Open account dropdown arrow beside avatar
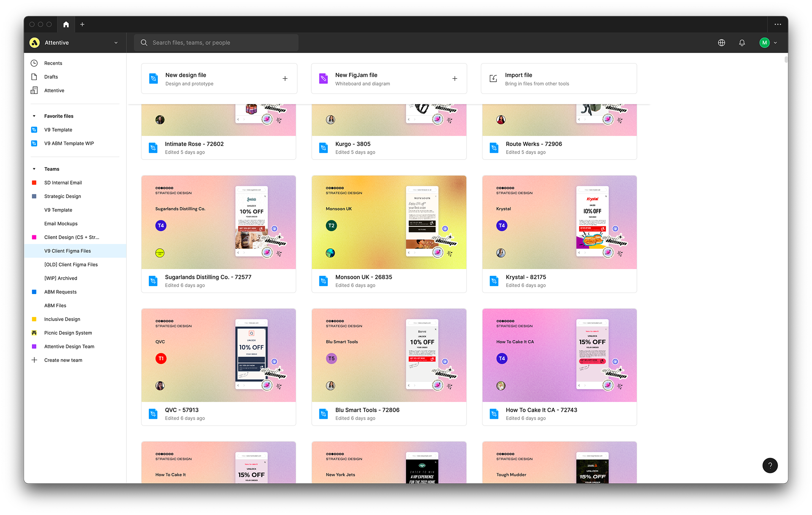Image resolution: width=812 pixels, height=515 pixels. point(775,43)
